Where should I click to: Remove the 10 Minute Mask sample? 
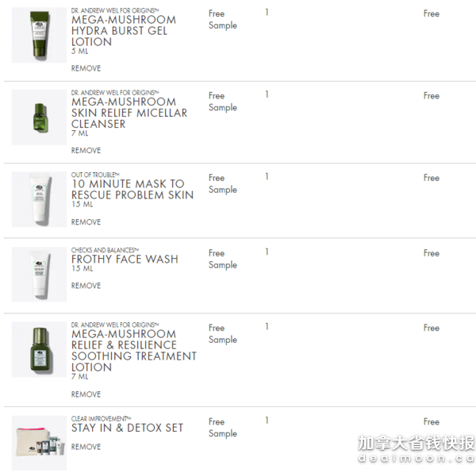[86, 222]
